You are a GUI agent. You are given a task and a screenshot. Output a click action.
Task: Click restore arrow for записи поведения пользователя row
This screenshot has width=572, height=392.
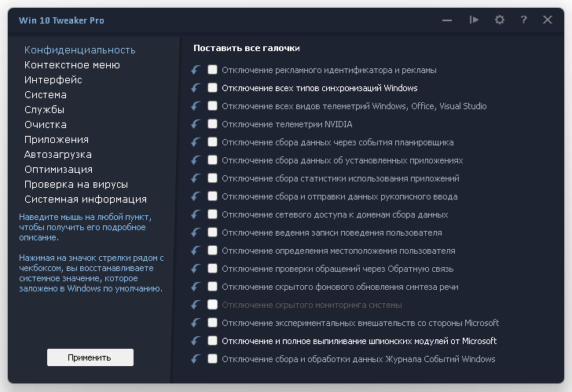click(196, 233)
